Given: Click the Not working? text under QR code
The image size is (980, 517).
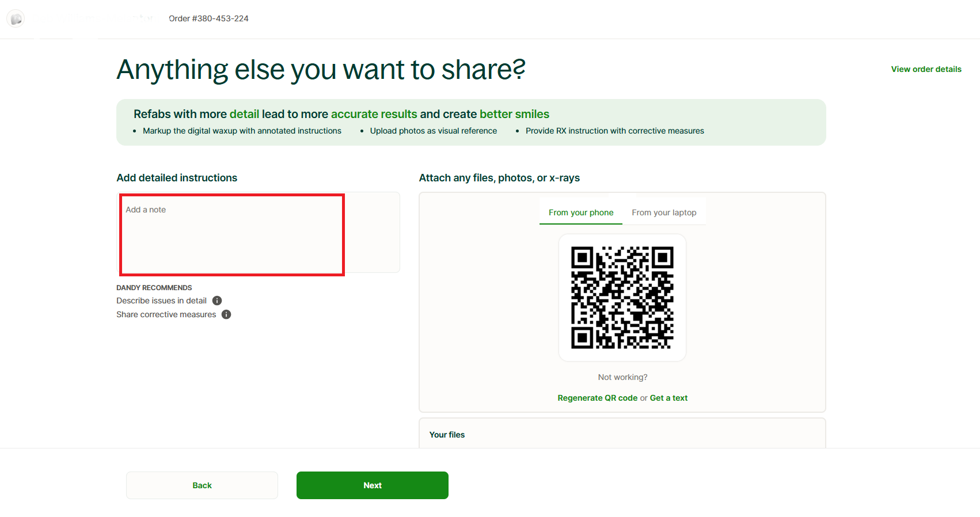Looking at the screenshot, I should [x=622, y=377].
